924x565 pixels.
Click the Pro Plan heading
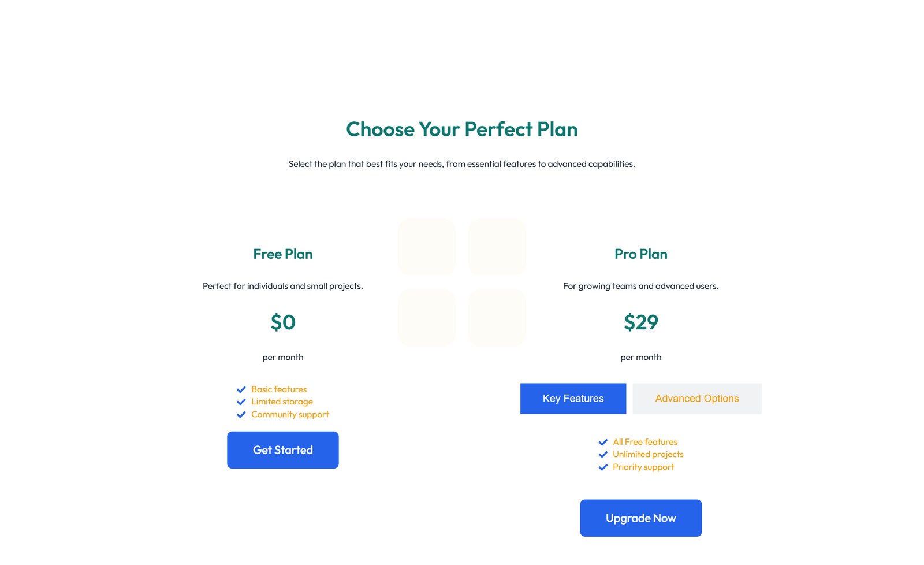click(x=641, y=254)
